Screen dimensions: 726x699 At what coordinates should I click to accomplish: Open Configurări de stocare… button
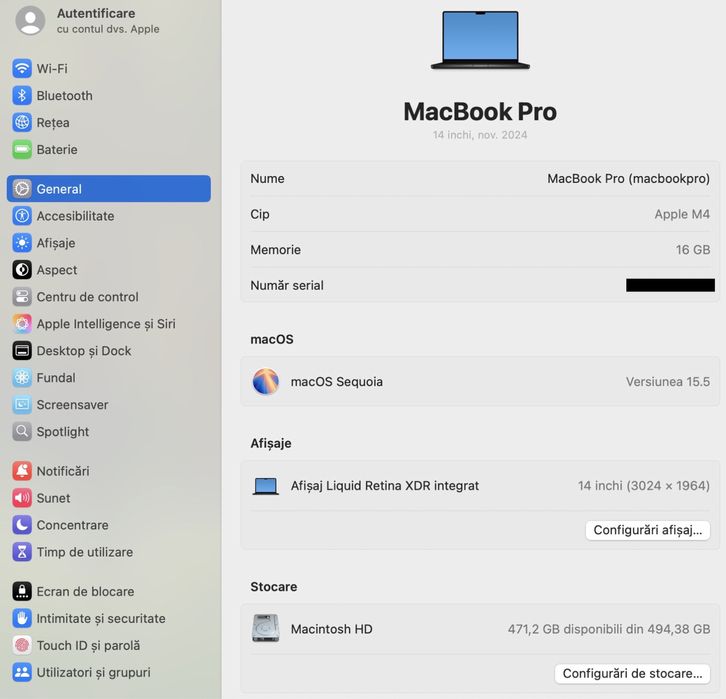point(632,673)
